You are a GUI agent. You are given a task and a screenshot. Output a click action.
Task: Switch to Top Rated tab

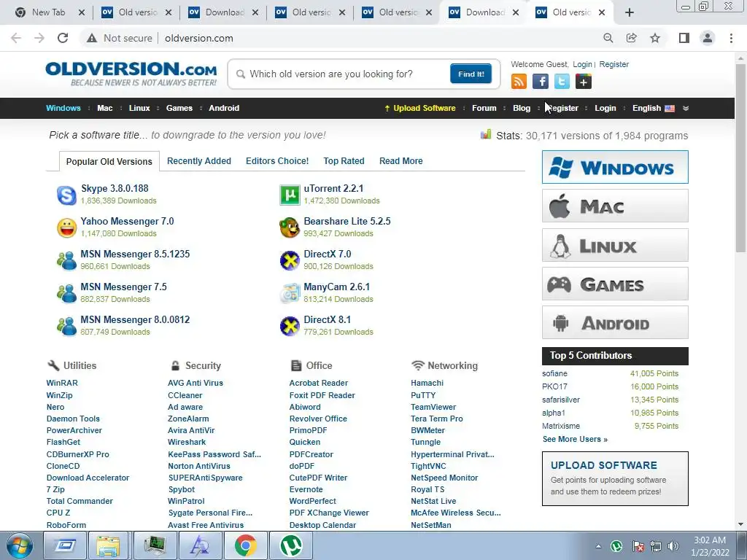pyautogui.click(x=344, y=161)
